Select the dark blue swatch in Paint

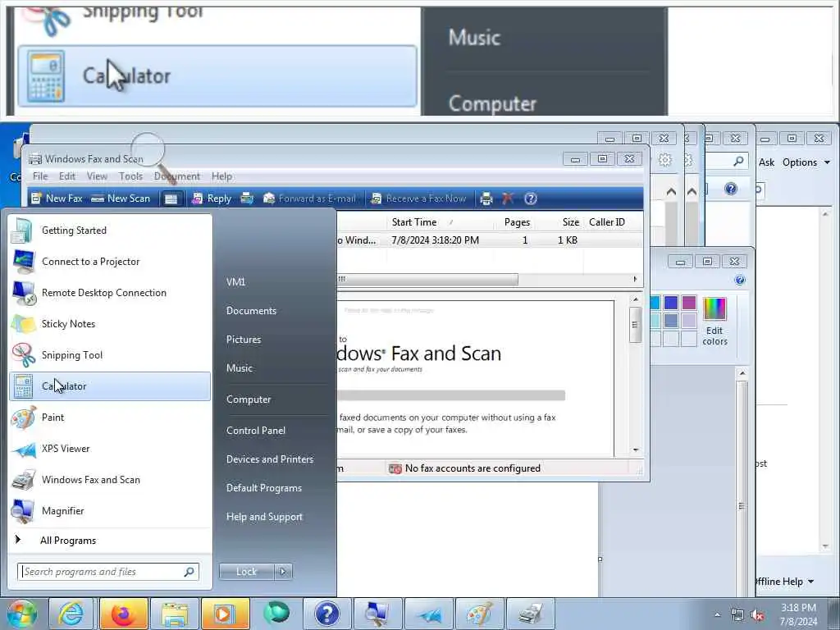pos(671,303)
